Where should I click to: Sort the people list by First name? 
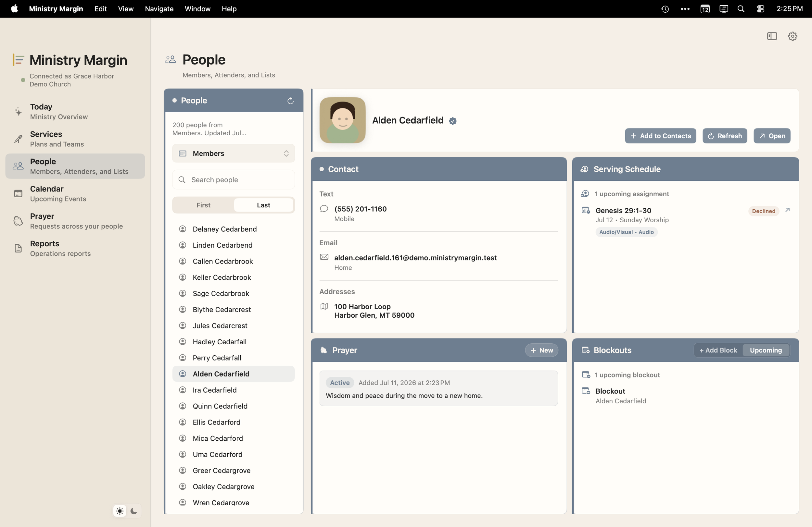click(x=203, y=205)
